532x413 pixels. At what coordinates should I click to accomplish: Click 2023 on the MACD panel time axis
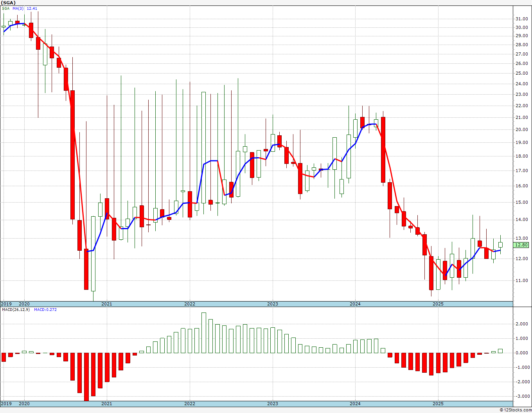point(273,404)
